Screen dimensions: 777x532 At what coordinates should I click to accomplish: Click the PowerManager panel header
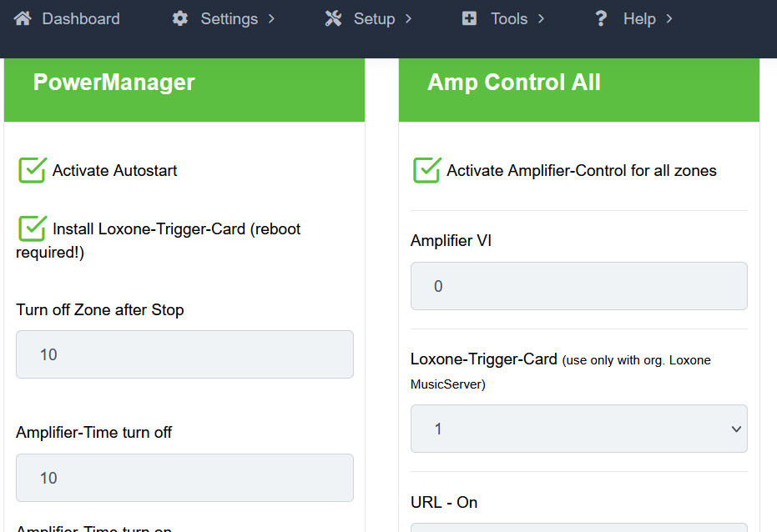point(114,83)
